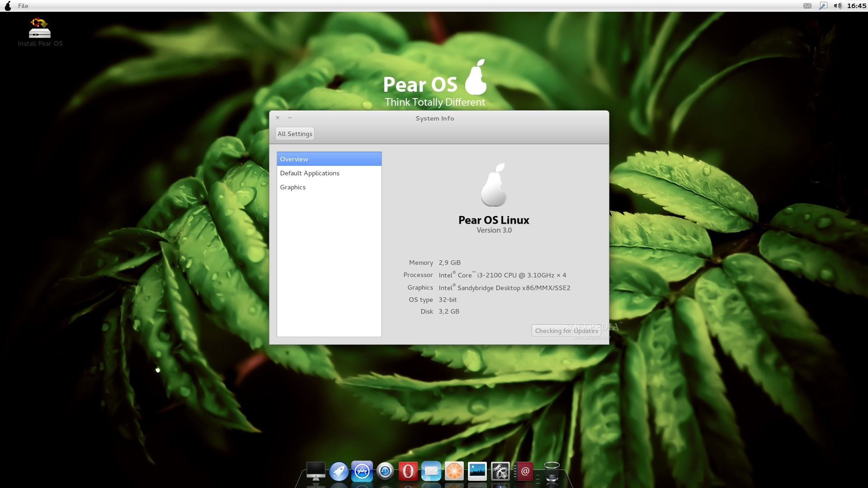Click the 16:45 clock
The image size is (868, 488).
[857, 6]
